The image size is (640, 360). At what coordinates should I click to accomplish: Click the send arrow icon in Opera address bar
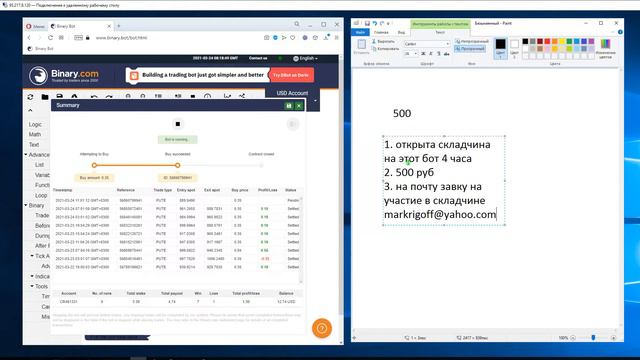[284, 38]
